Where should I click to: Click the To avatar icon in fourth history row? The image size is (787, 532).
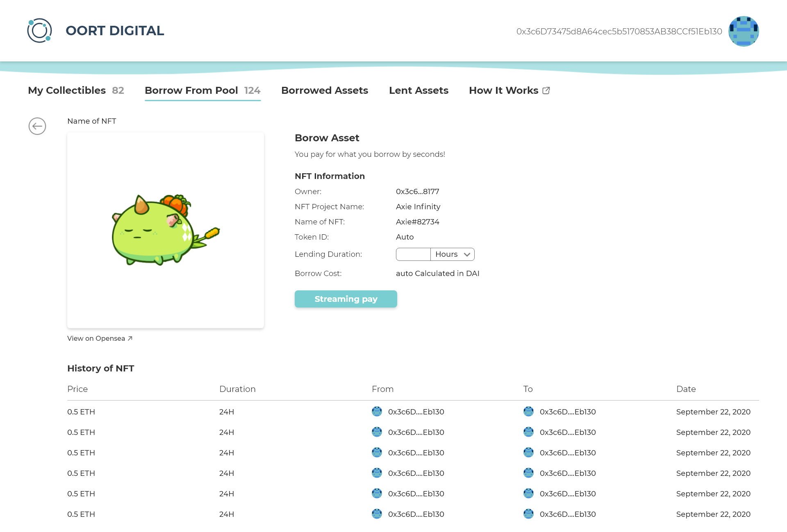528,473
